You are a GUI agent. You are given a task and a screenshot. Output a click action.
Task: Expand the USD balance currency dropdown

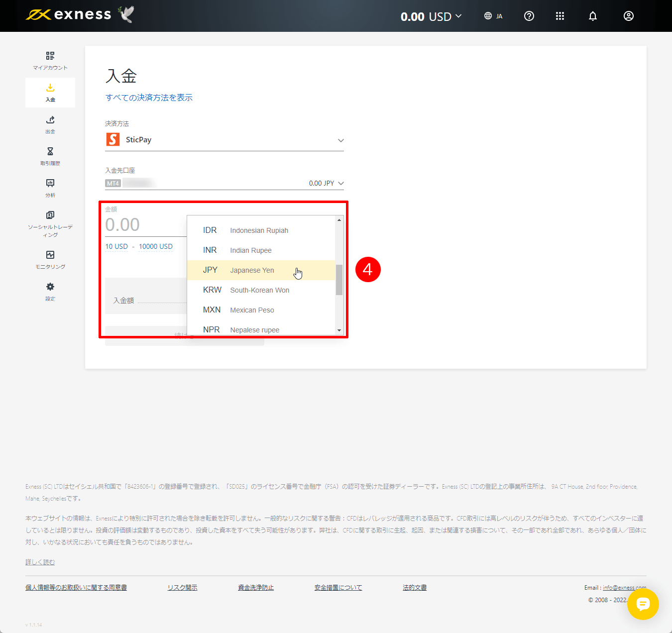(431, 16)
